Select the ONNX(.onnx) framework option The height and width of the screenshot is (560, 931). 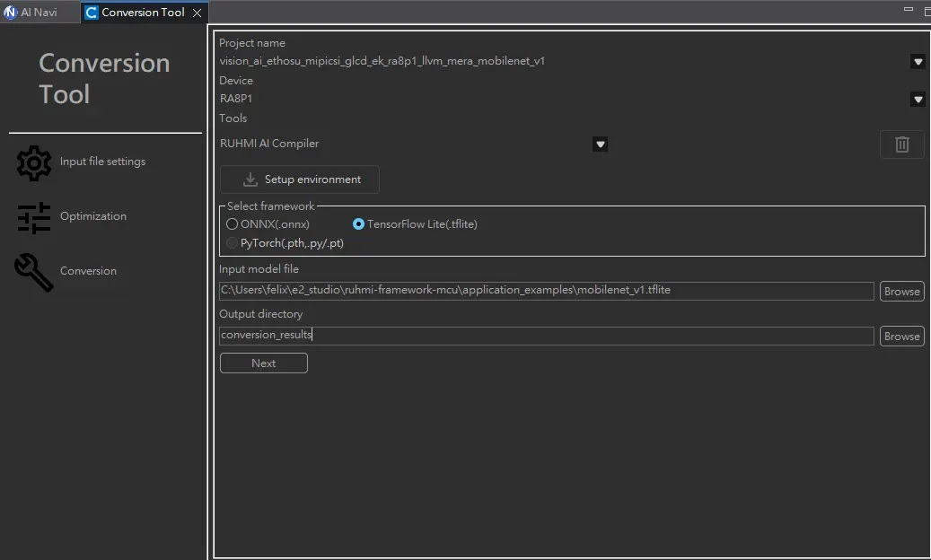click(233, 224)
